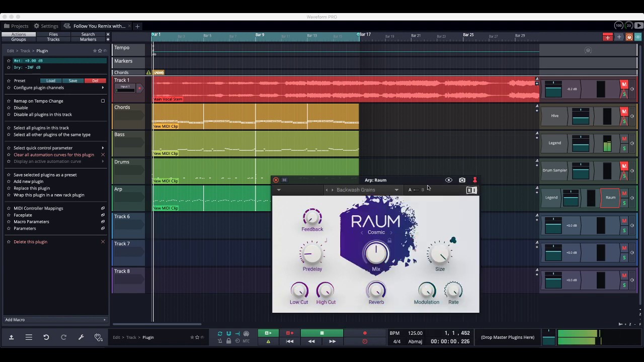This screenshot has height=362, width=644.
Task: Switch to the Search panel tab
Action: [88, 34]
